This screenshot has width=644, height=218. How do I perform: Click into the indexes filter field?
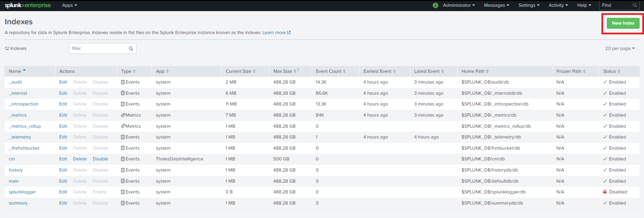tap(98, 49)
